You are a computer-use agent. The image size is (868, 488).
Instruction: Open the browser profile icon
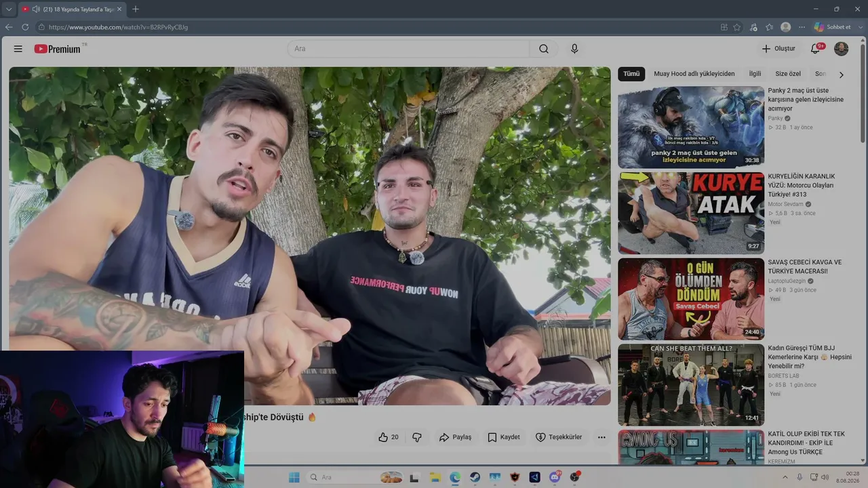click(x=785, y=27)
